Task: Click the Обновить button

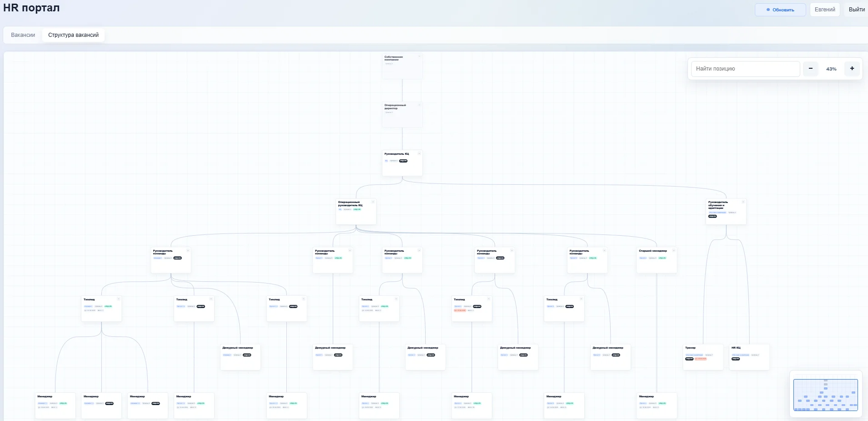Action: [x=780, y=10]
